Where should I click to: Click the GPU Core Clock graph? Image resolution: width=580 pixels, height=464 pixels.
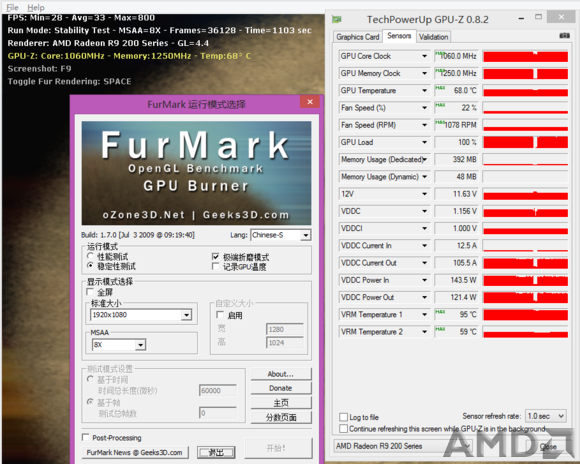tap(525, 56)
